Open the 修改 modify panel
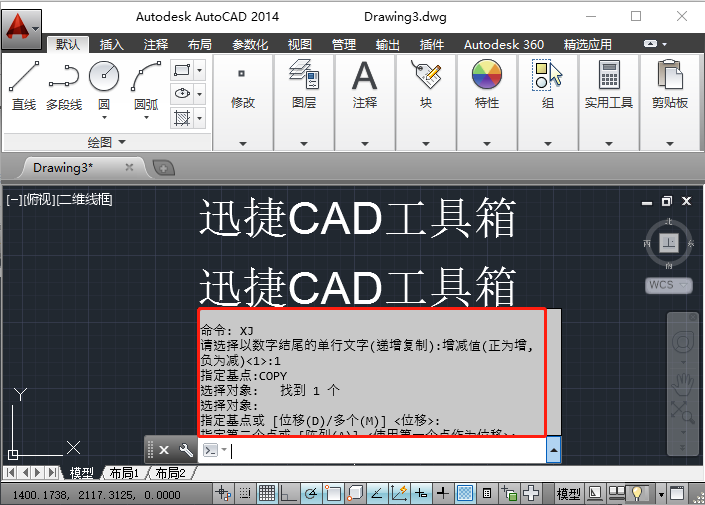The width and height of the screenshot is (705, 505). point(243,103)
